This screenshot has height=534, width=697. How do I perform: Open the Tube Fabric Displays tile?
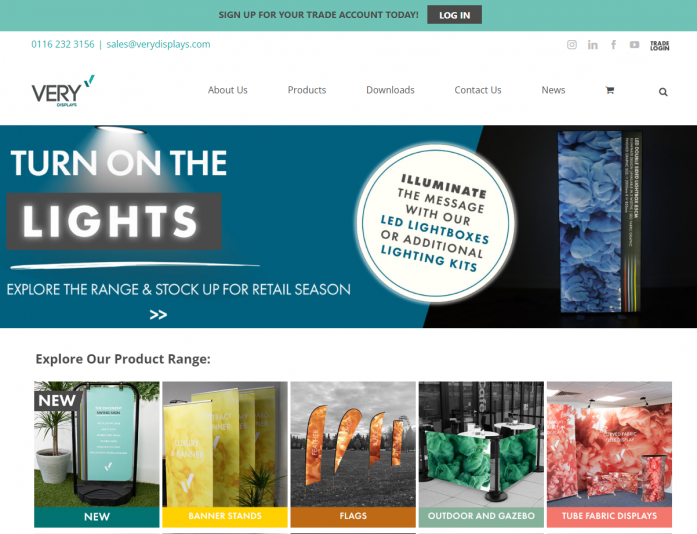coord(609,454)
